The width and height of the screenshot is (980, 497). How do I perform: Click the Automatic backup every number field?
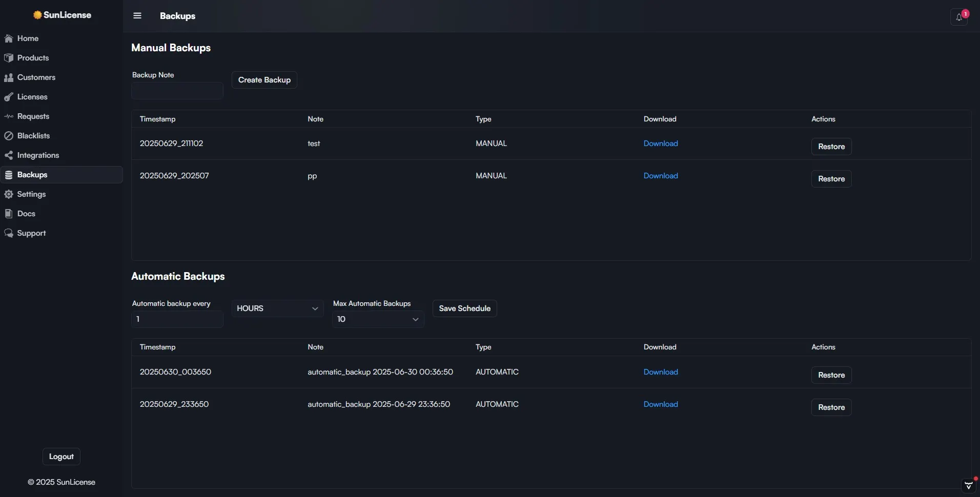(177, 319)
